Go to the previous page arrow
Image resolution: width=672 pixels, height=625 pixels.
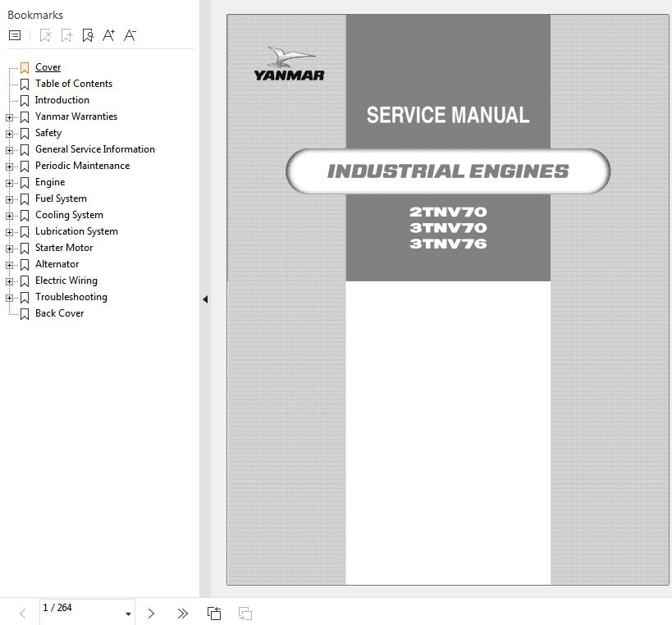[23, 614]
